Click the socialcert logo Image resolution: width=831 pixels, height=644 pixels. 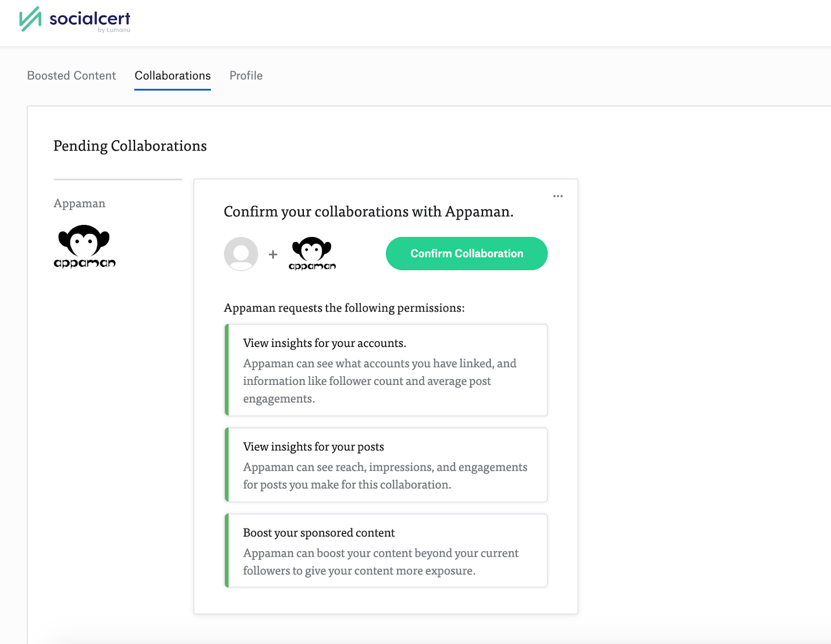pyautogui.click(x=75, y=20)
